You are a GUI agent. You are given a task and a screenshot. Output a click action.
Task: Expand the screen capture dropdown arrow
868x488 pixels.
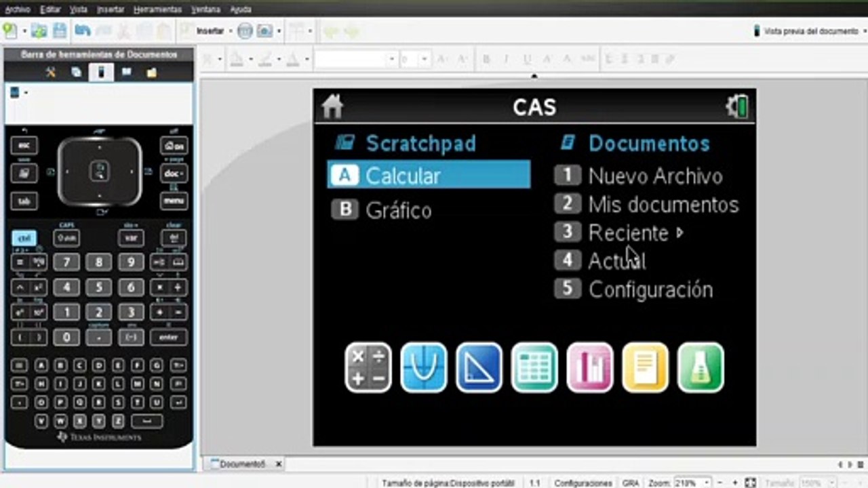point(279,31)
